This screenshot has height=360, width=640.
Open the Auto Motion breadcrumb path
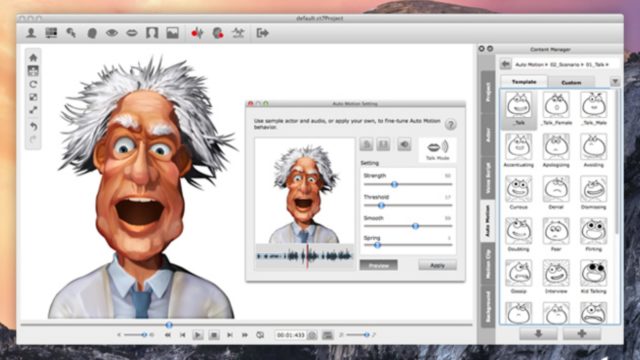point(529,64)
